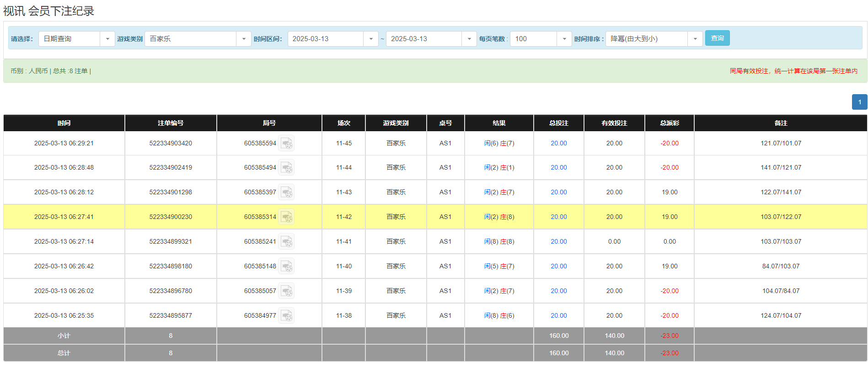
Task: Open the end date dropdown arrow
Action: click(469, 39)
